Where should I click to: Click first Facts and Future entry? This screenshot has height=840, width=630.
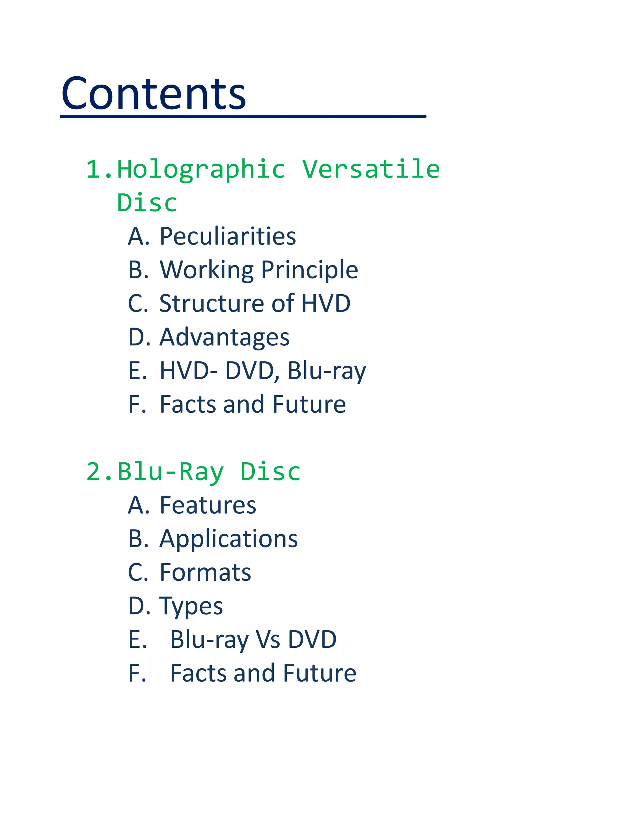tap(253, 404)
